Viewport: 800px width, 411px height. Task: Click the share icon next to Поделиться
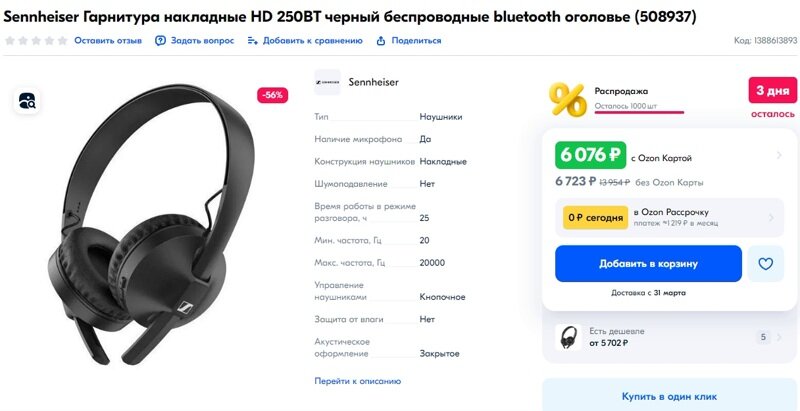(x=381, y=41)
